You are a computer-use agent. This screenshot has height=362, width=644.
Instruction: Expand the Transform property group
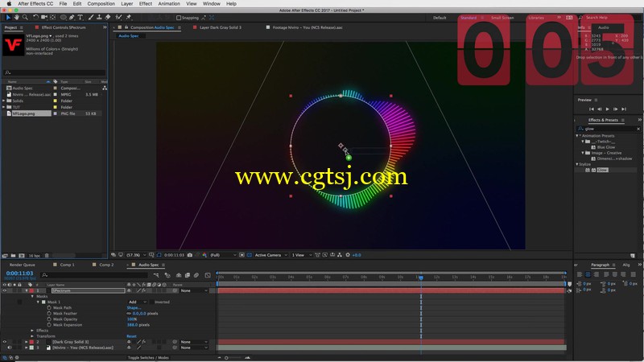click(x=32, y=336)
